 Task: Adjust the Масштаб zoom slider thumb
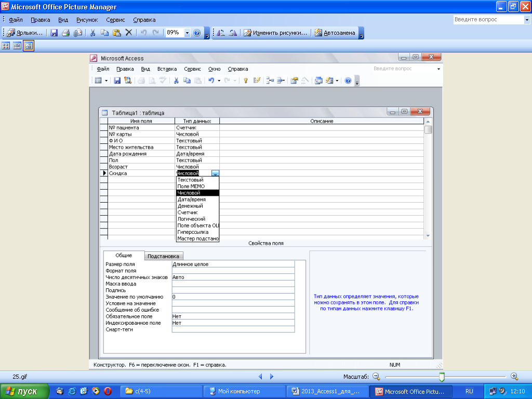pos(442,377)
